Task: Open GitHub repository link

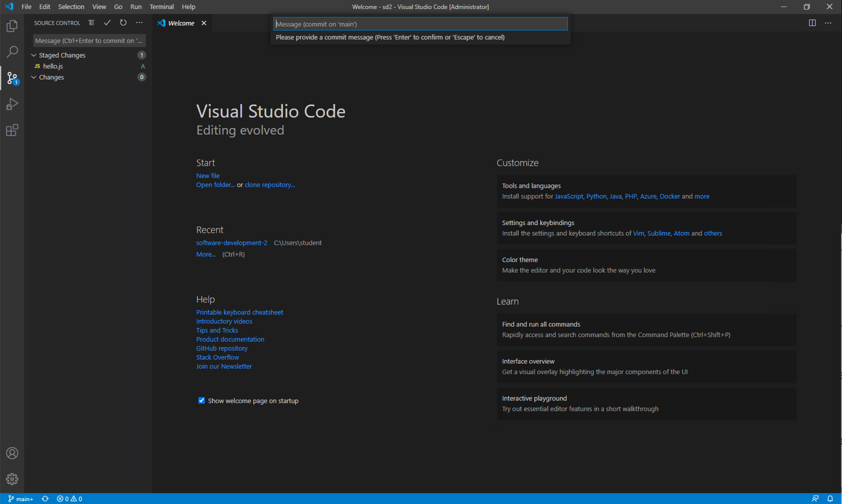Action: coord(222,348)
